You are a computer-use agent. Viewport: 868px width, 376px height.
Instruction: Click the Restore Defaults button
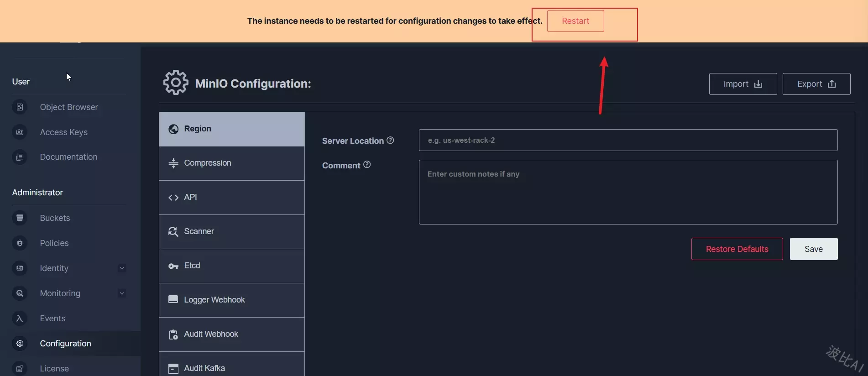point(737,249)
